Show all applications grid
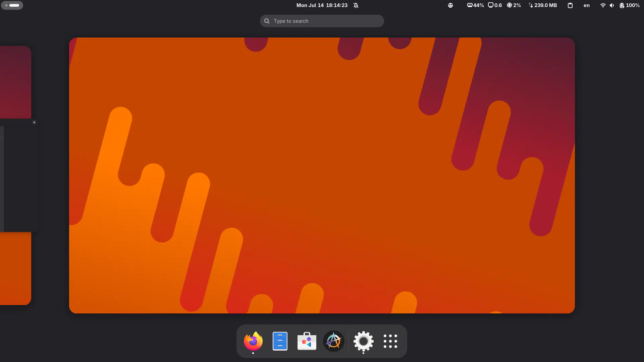 click(x=390, y=341)
